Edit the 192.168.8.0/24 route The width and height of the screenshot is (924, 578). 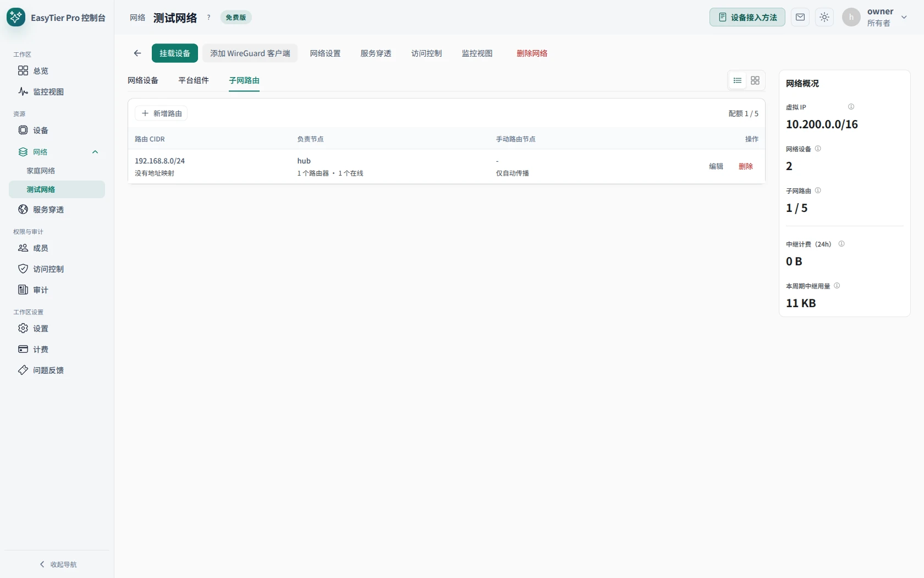pos(716,166)
